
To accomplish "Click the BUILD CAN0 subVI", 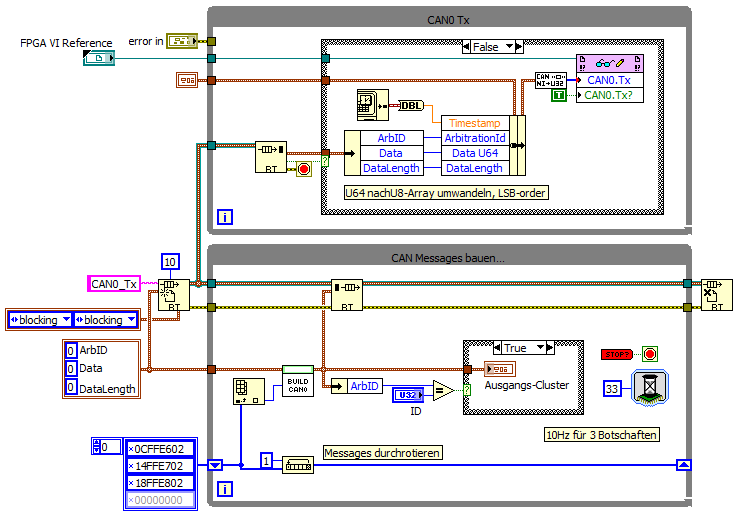I will (x=298, y=381).
